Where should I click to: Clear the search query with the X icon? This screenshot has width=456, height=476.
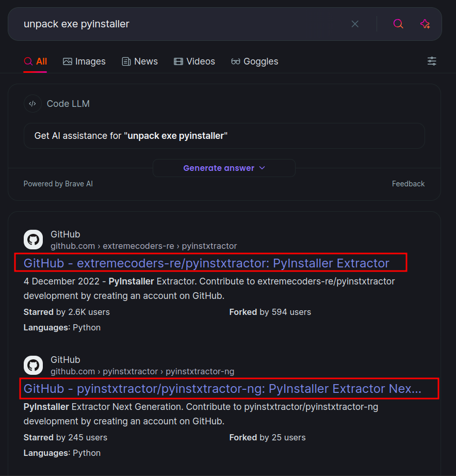click(x=355, y=24)
